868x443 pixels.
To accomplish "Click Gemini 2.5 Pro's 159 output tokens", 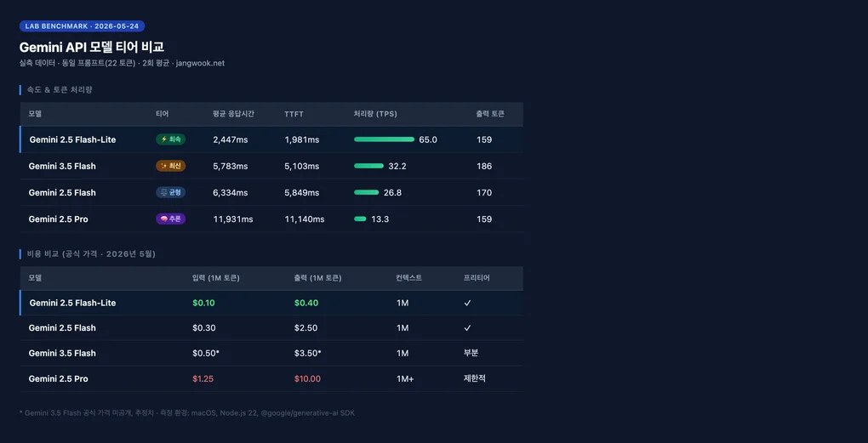I will [484, 219].
